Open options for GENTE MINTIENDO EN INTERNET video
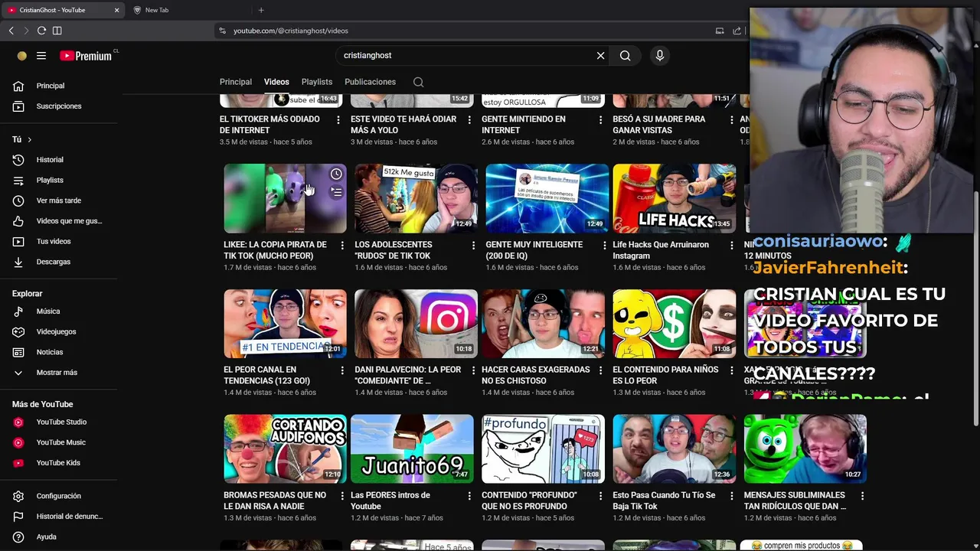The image size is (980, 551). pyautogui.click(x=600, y=120)
